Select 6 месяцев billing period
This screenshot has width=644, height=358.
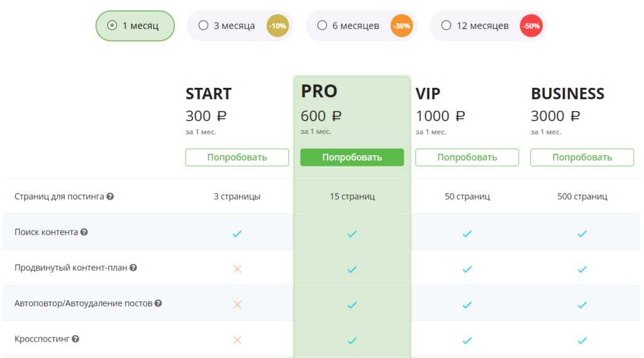tap(348, 26)
